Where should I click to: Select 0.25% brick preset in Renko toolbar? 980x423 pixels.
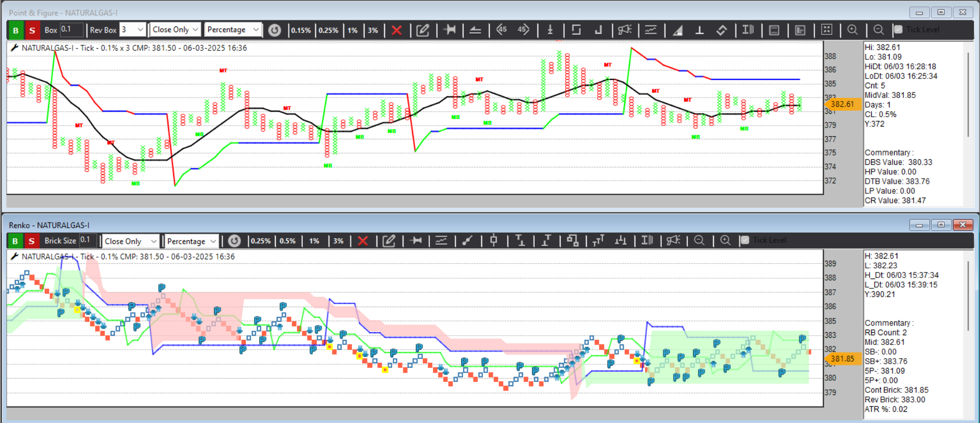(x=261, y=241)
